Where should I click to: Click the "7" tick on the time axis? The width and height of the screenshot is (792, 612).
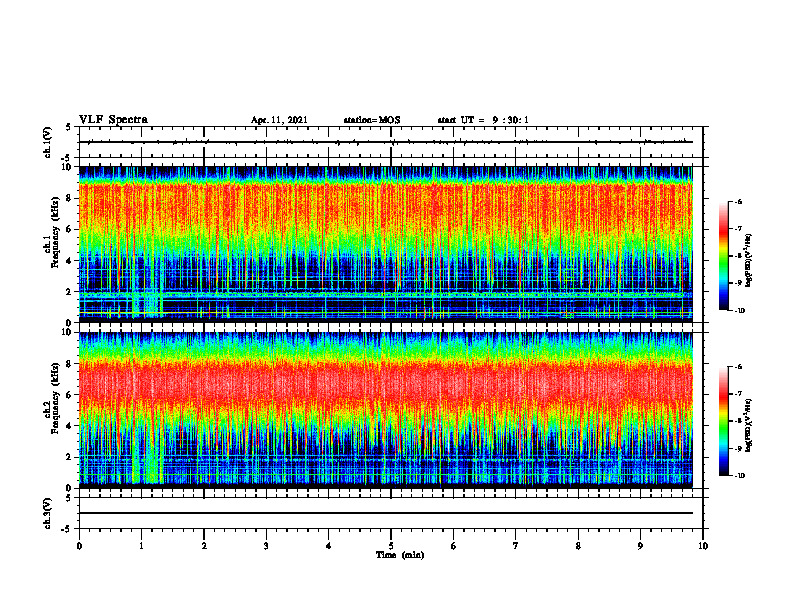[x=516, y=546]
